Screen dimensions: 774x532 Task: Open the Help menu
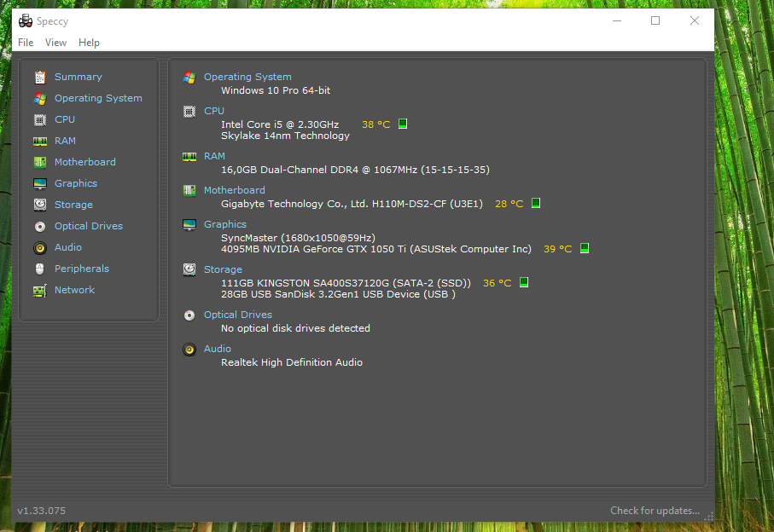coord(89,43)
